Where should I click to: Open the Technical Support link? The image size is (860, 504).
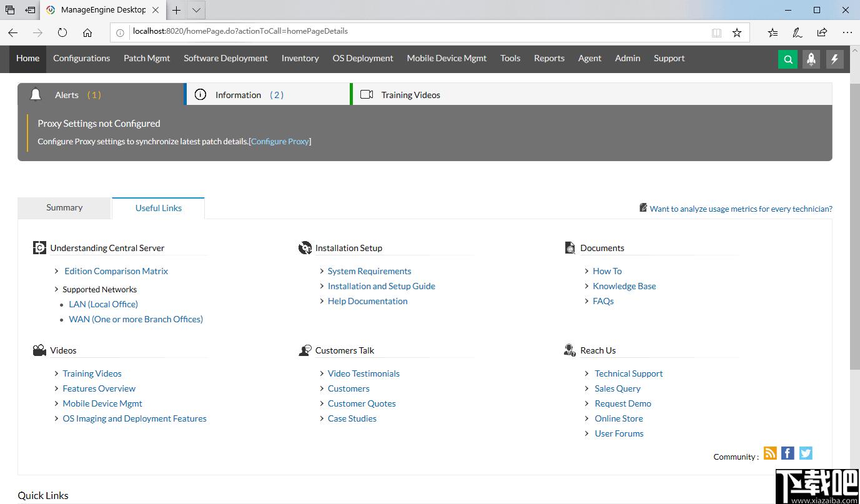tap(628, 373)
